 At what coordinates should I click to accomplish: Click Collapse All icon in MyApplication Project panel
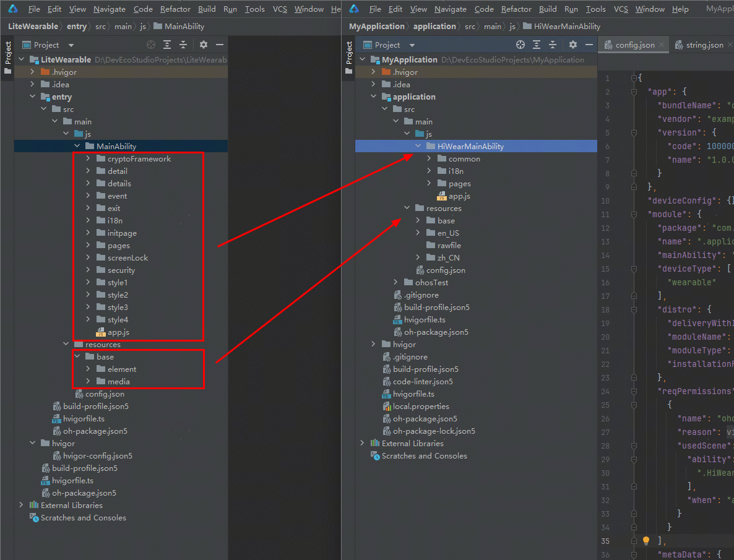(553, 45)
